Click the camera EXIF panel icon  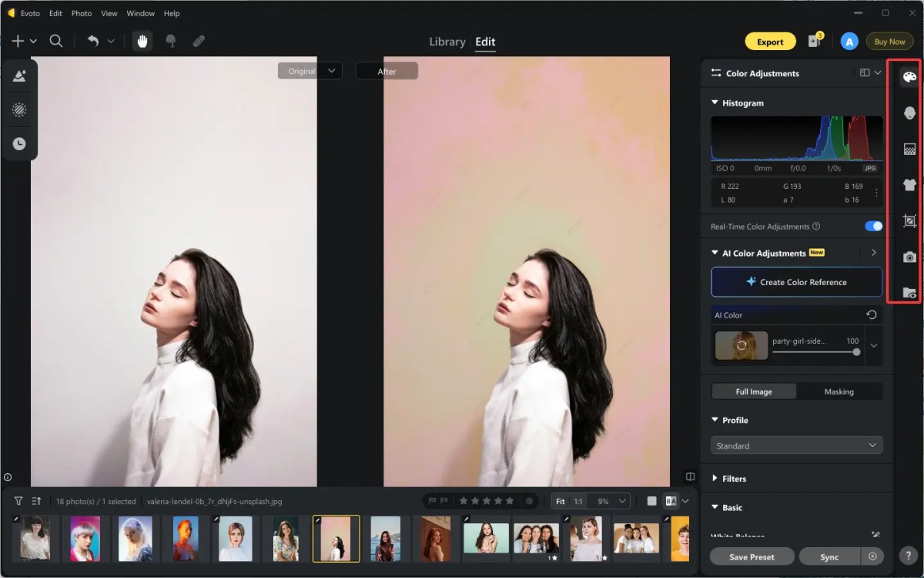click(x=909, y=257)
